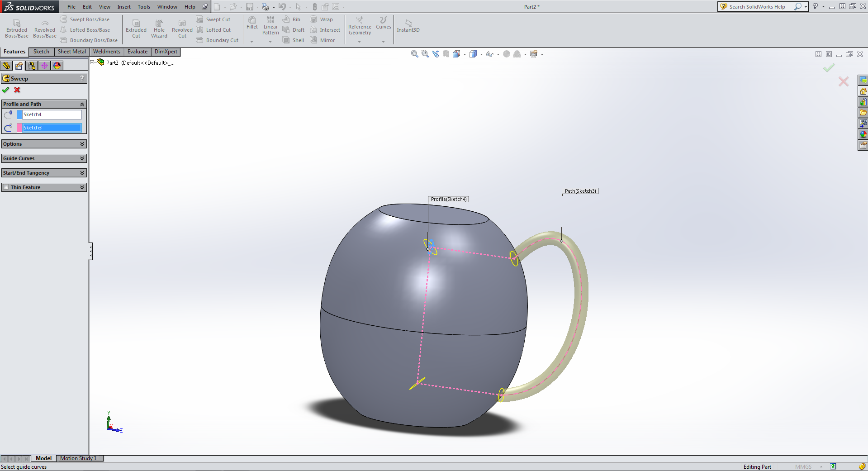Click the Reference Geometry tool
868x471 pixels.
click(360, 26)
